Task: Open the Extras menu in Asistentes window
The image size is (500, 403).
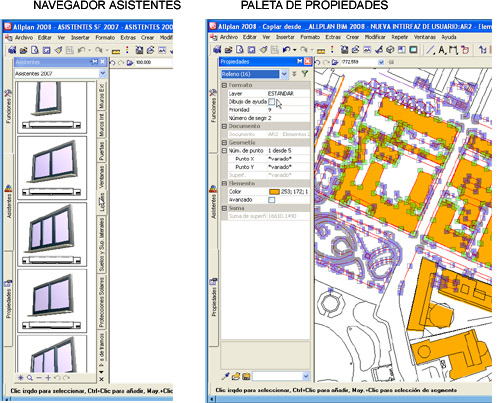Action: [128, 38]
